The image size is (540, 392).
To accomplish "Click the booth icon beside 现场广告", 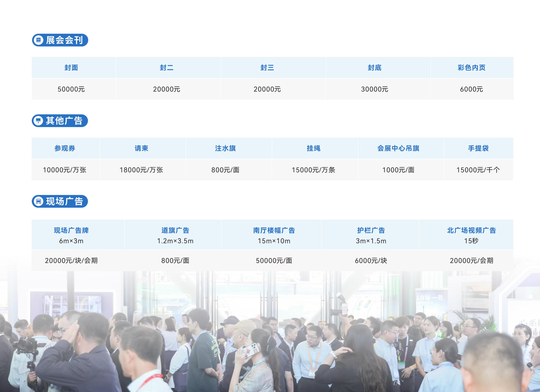I will (x=39, y=201).
